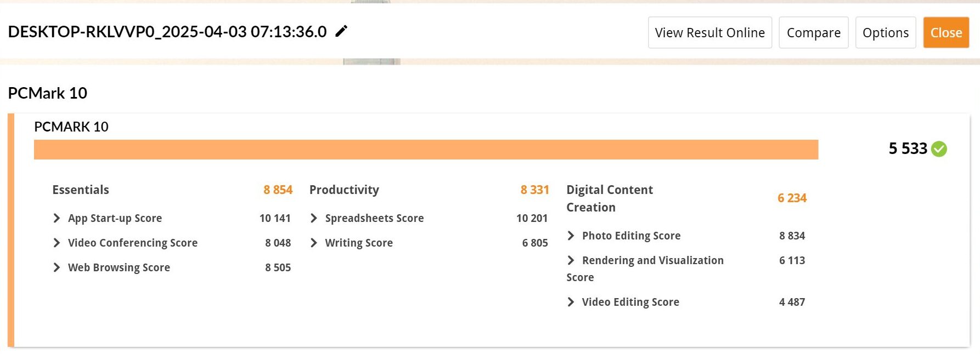
Task: Select the Digital Content Creation heading
Action: 610,198
